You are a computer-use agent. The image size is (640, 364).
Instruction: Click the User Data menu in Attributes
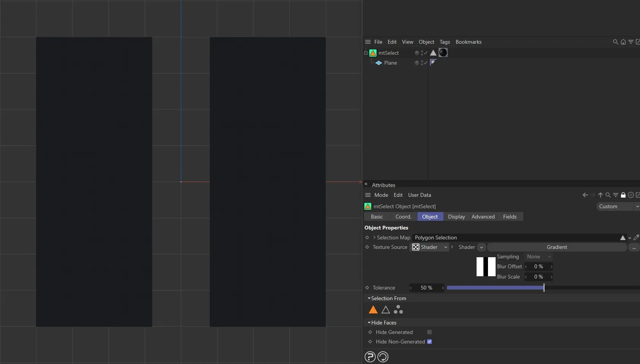(419, 195)
